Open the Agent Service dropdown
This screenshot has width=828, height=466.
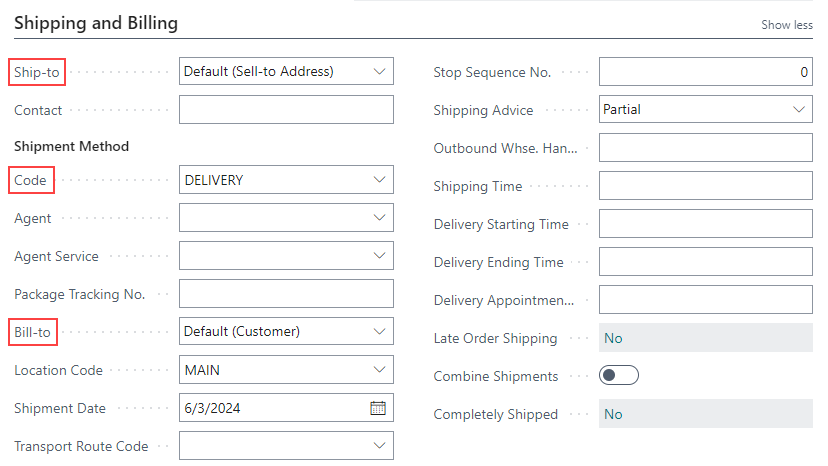[x=379, y=256]
